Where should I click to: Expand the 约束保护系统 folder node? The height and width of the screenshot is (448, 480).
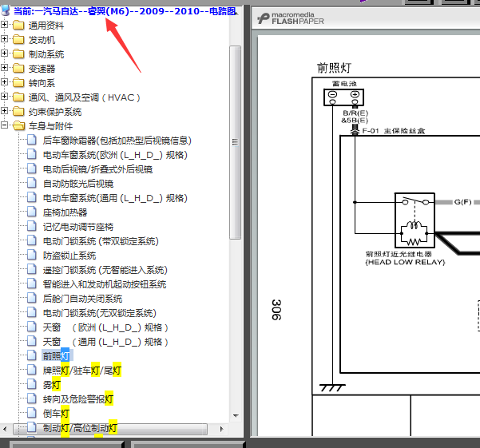pos(4,110)
